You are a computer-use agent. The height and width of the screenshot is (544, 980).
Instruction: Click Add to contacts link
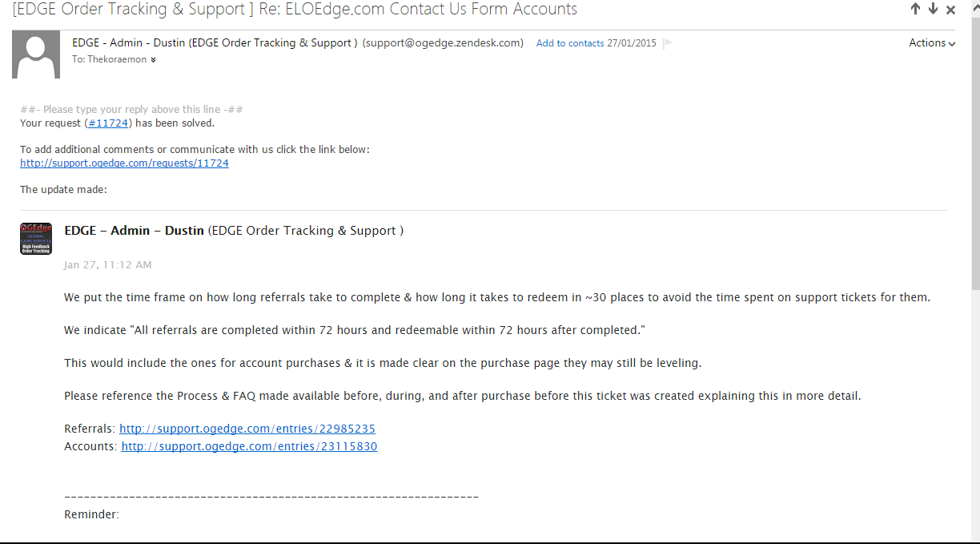tap(569, 43)
